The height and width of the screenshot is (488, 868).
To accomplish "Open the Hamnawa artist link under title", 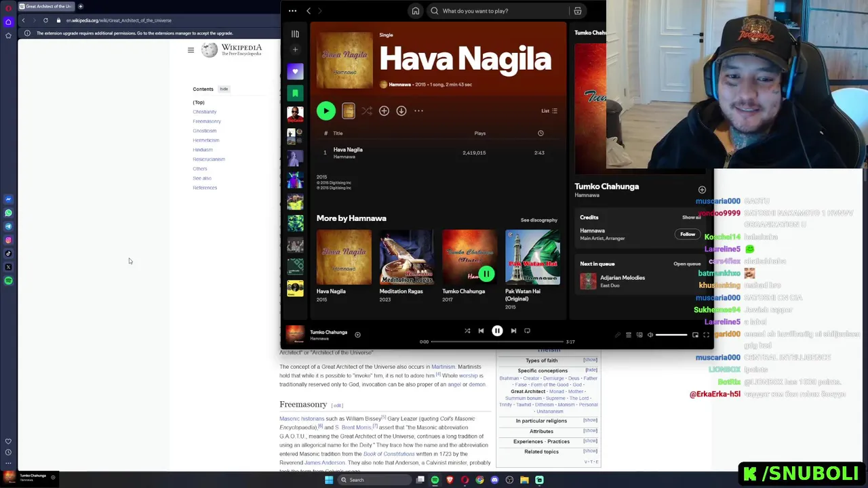I will click(399, 85).
